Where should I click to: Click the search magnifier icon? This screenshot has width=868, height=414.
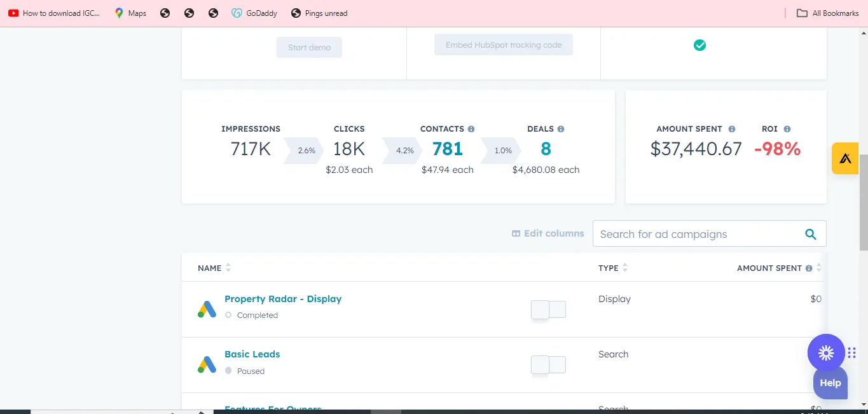pos(811,234)
